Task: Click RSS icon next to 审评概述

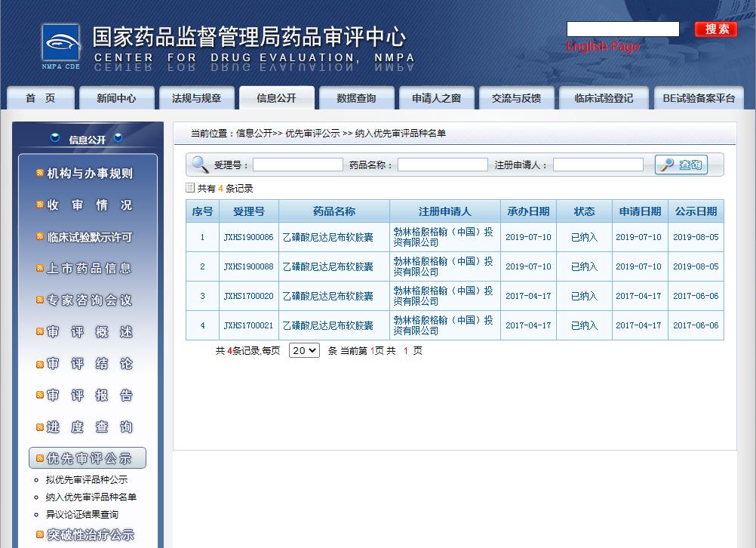Action: pos(40,331)
